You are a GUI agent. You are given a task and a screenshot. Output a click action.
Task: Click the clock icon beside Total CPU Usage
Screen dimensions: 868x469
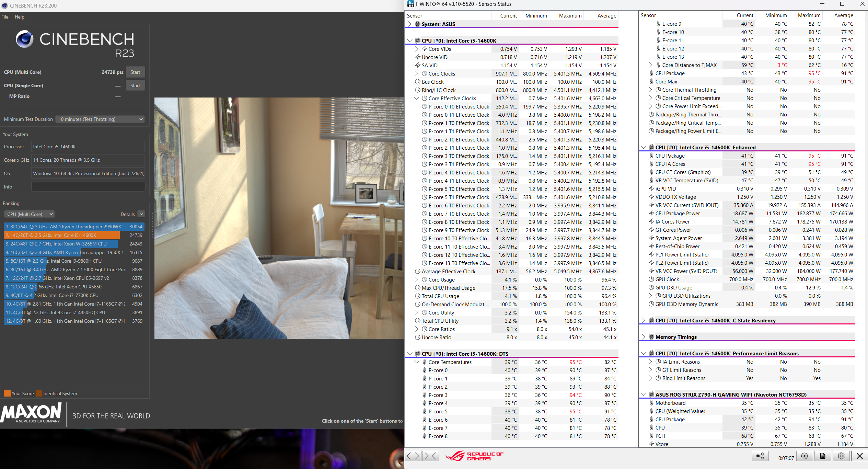[x=418, y=296]
